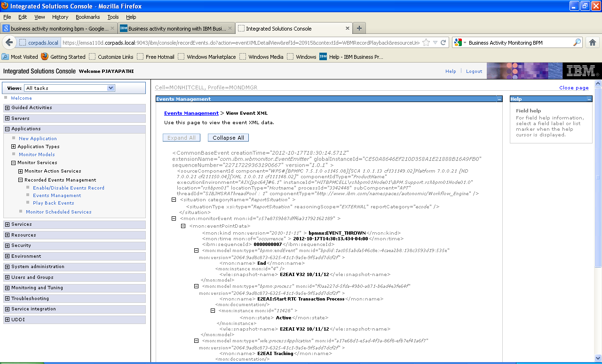602x364 pixels.
Task: Open a new tab with plus button
Action: pyautogui.click(x=359, y=28)
